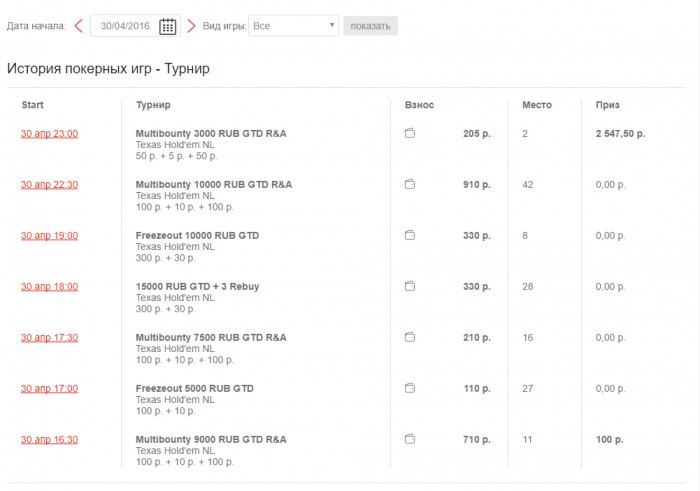This screenshot has height=491, width=700.
Task: Open the 30 апр 17:30 tournament link
Action: click(x=49, y=337)
